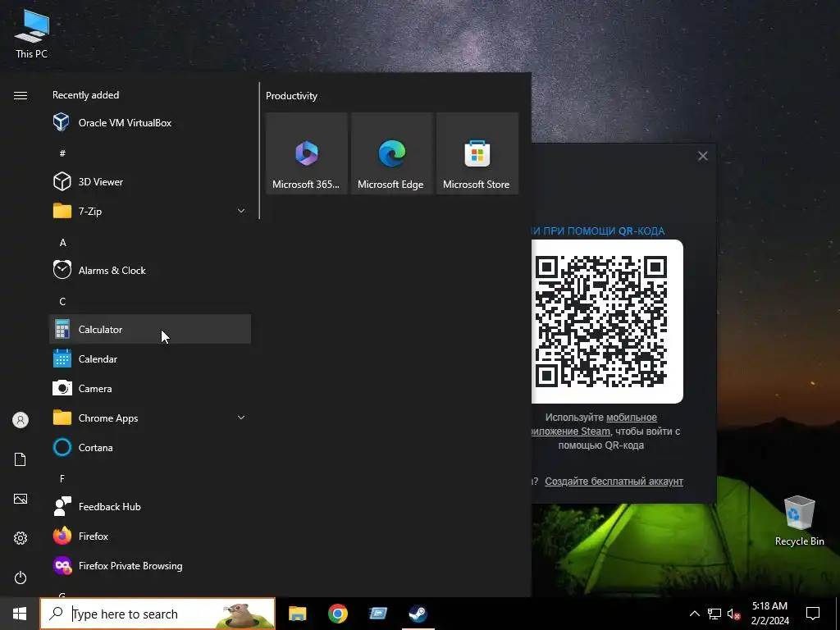The width and height of the screenshot is (840, 630).
Task: Open Google Chrome from the taskbar
Action: click(x=338, y=614)
